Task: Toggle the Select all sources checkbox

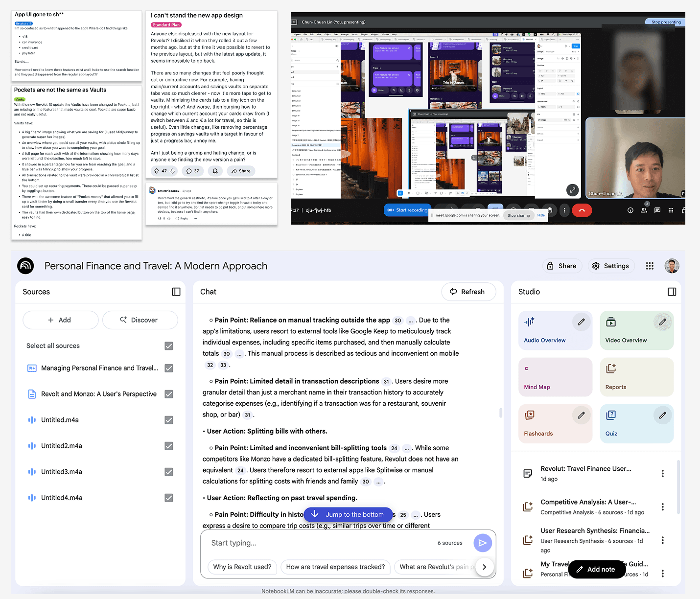Action: (169, 346)
